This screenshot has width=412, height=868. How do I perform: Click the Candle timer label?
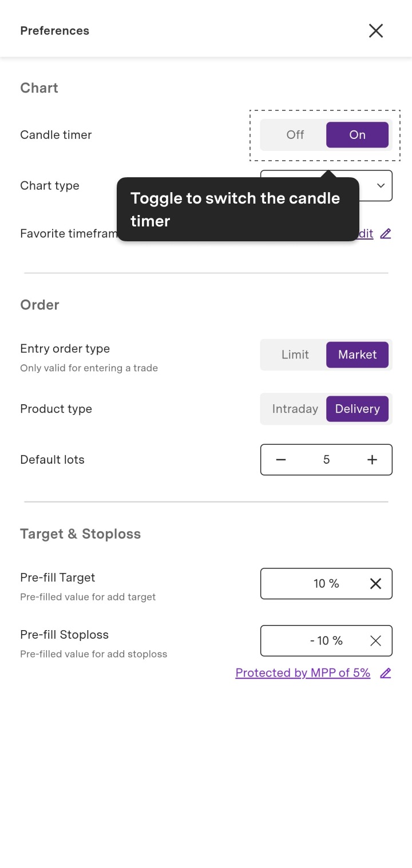56,135
